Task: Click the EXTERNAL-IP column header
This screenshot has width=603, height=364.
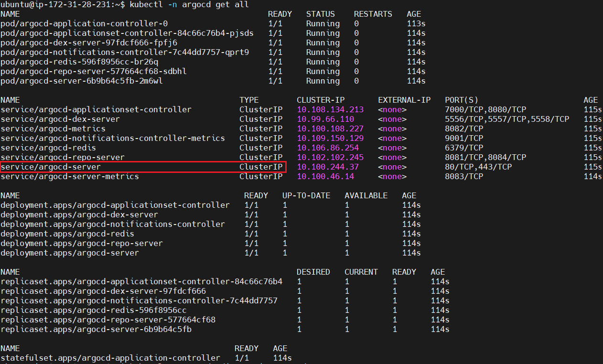Action: [x=404, y=100]
